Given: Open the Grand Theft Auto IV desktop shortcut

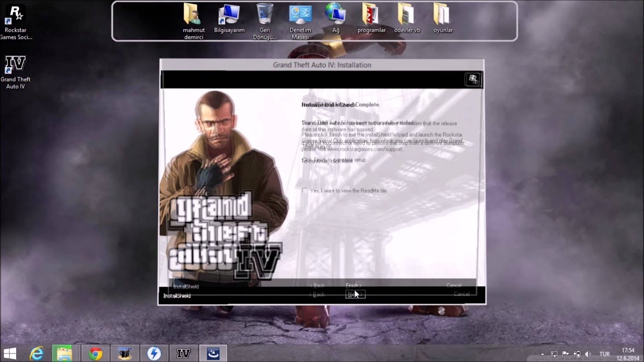Looking at the screenshot, I should click(x=16, y=72).
